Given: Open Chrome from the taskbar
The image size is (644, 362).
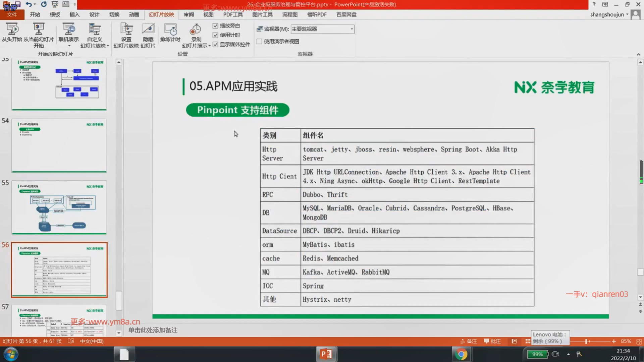Looking at the screenshot, I should pyautogui.click(x=461, y=354).
